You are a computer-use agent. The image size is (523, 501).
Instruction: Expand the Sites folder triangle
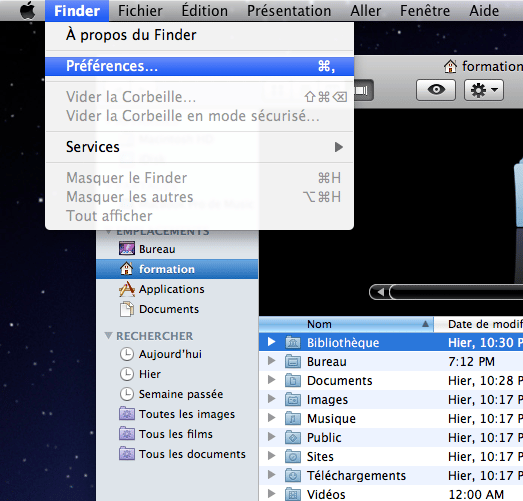point(272,456)
